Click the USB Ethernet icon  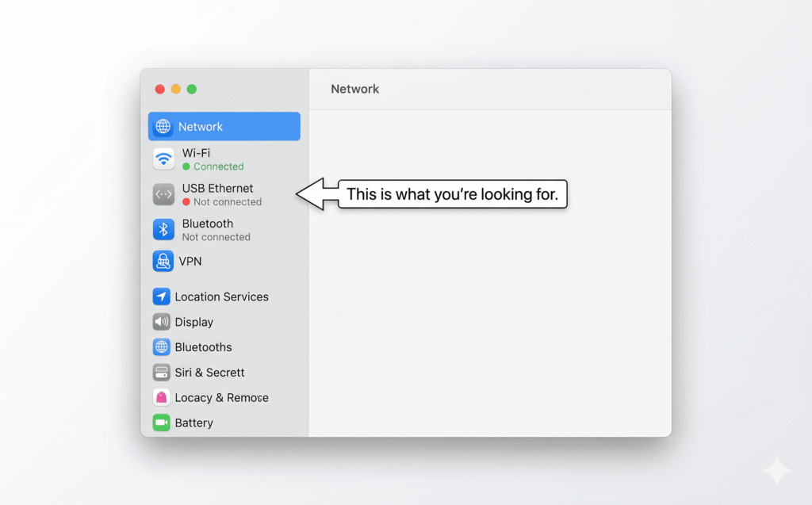[163, 194]
